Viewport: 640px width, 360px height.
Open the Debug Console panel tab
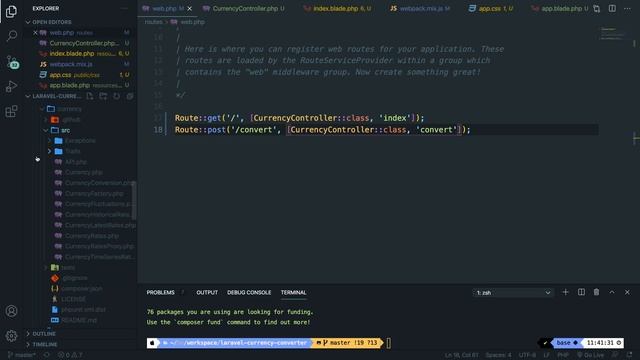(249, 293)
